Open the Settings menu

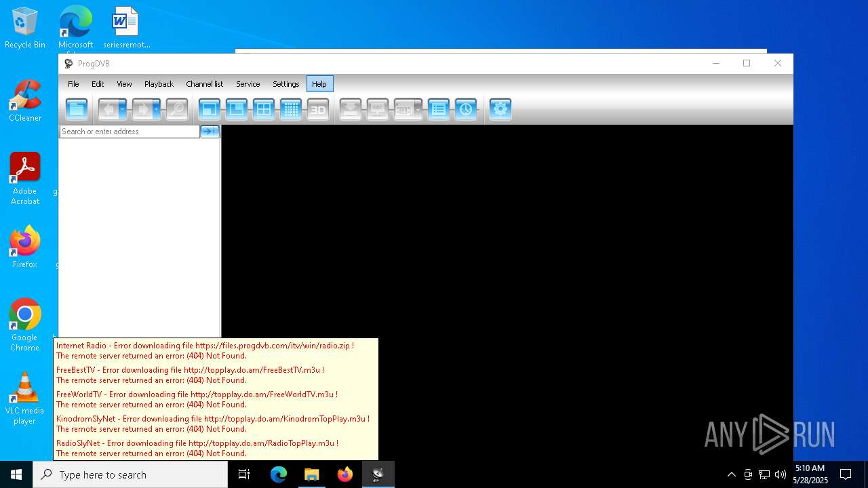pos(285,84)
